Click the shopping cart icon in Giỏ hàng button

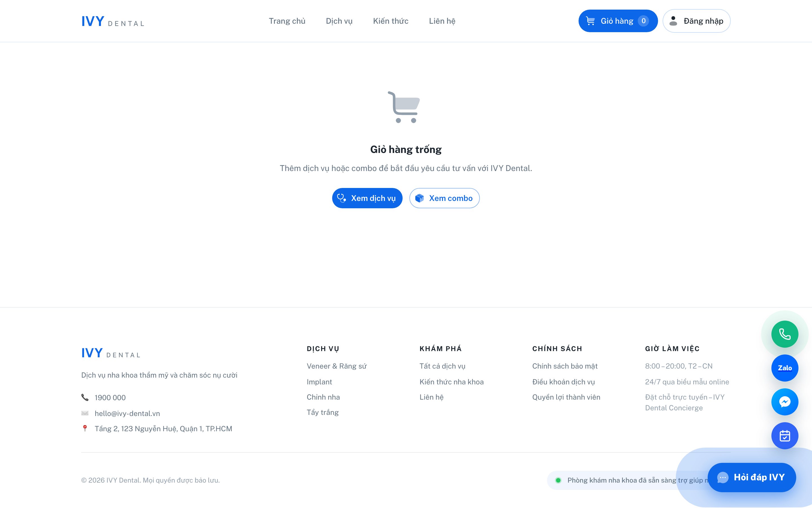click(x=590, y=21)
